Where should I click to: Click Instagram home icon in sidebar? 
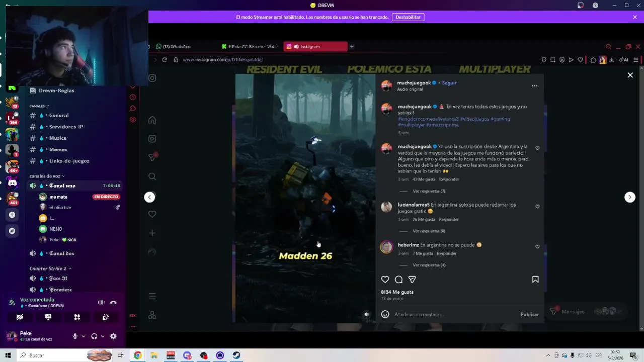tap(152, 120)
